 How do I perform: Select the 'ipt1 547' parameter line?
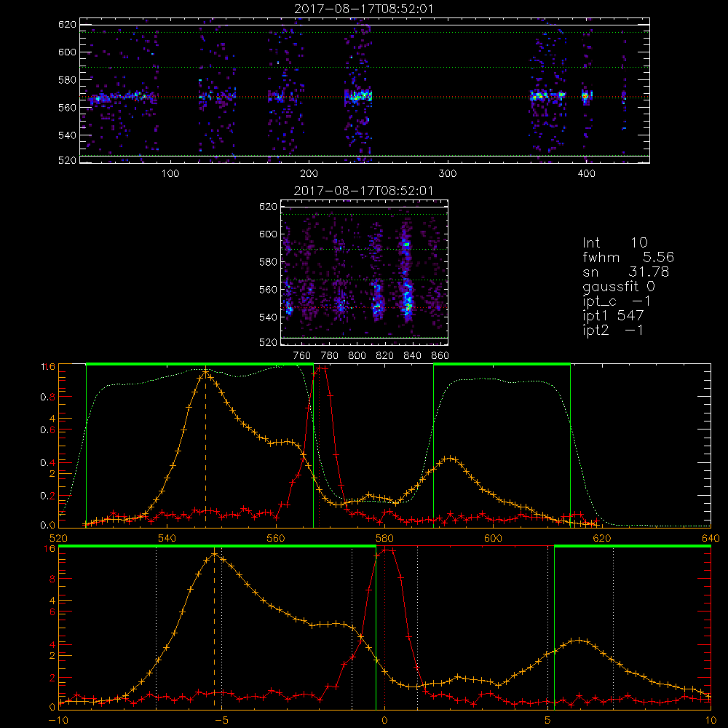point(613,316)
